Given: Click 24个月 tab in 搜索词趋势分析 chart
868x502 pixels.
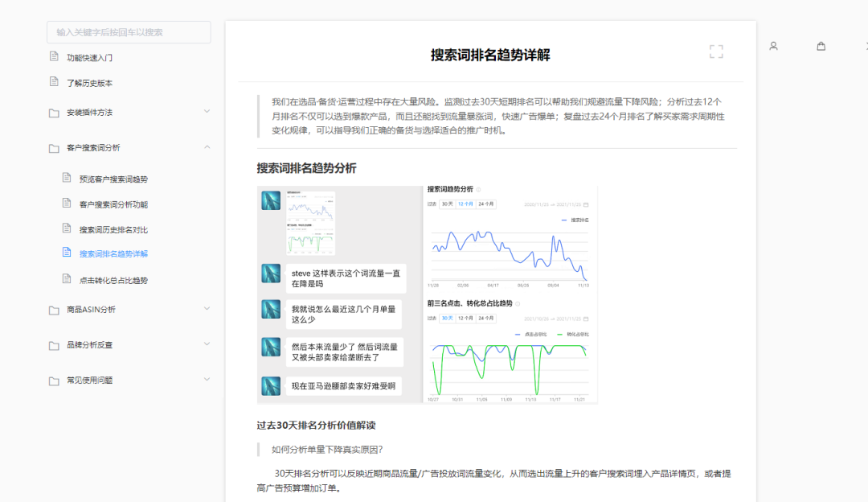Looking at the screenshot, I should click(486, 204).
